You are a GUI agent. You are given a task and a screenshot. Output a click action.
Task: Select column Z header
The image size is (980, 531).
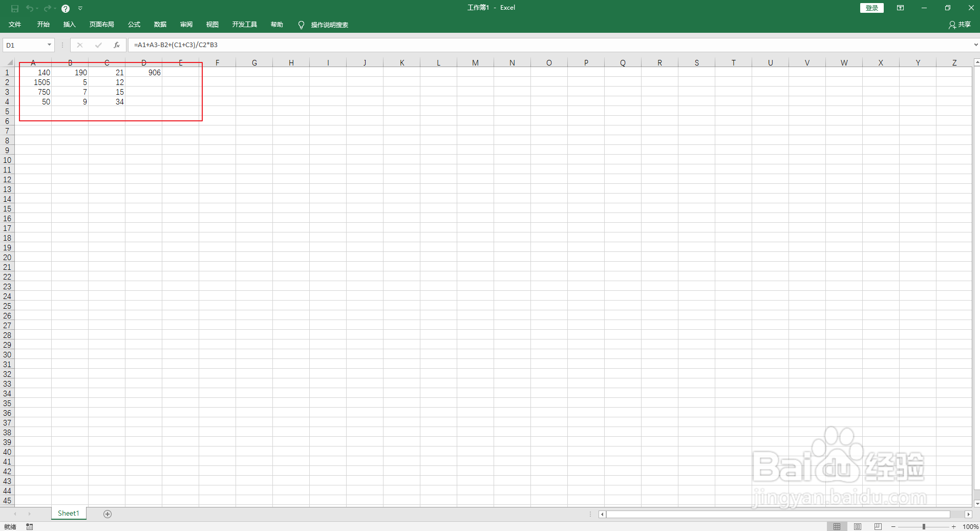954,63
